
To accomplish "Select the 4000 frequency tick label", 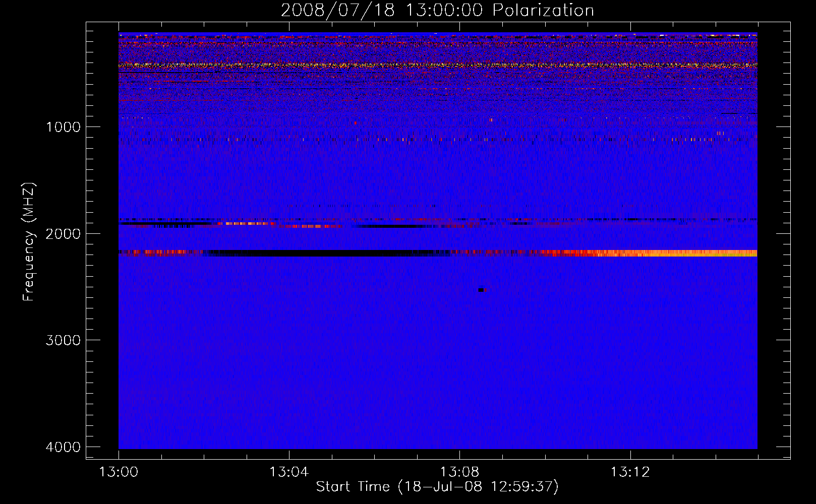I will pyautogui.click(x=63, y=447).
